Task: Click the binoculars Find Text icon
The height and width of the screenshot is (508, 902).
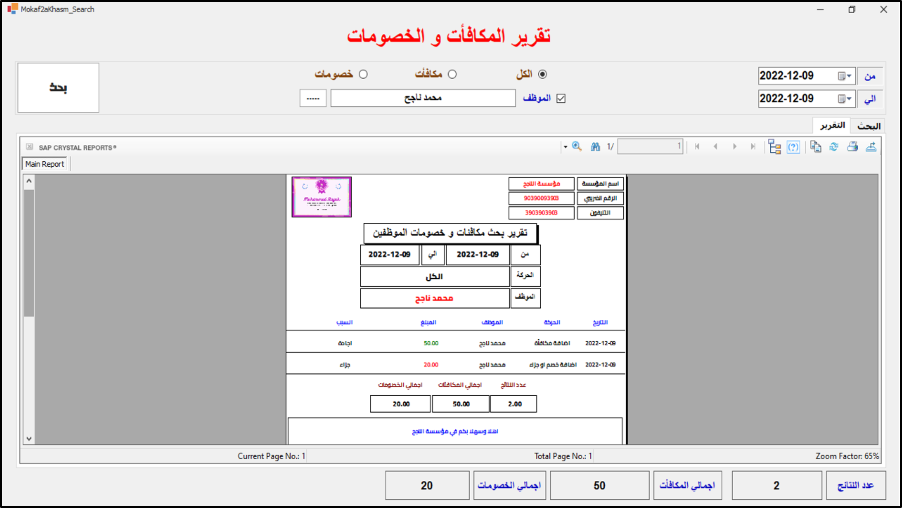Action: point(595,147)
